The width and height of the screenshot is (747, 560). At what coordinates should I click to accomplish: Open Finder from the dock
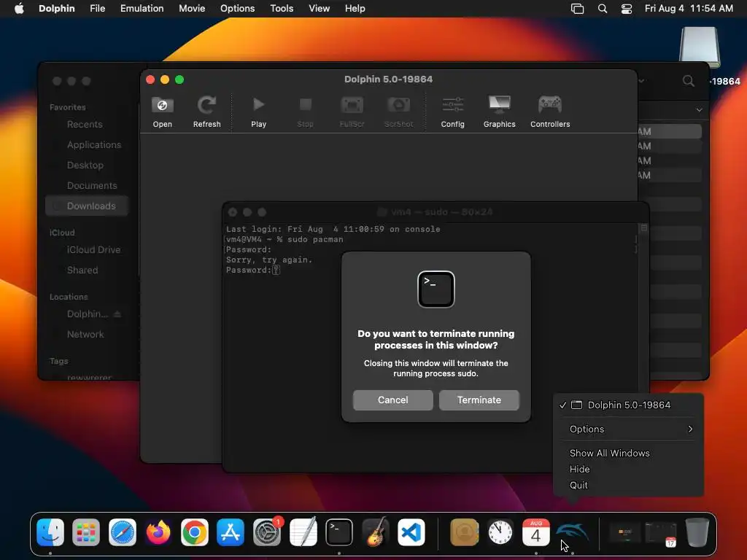coord(50,532)
